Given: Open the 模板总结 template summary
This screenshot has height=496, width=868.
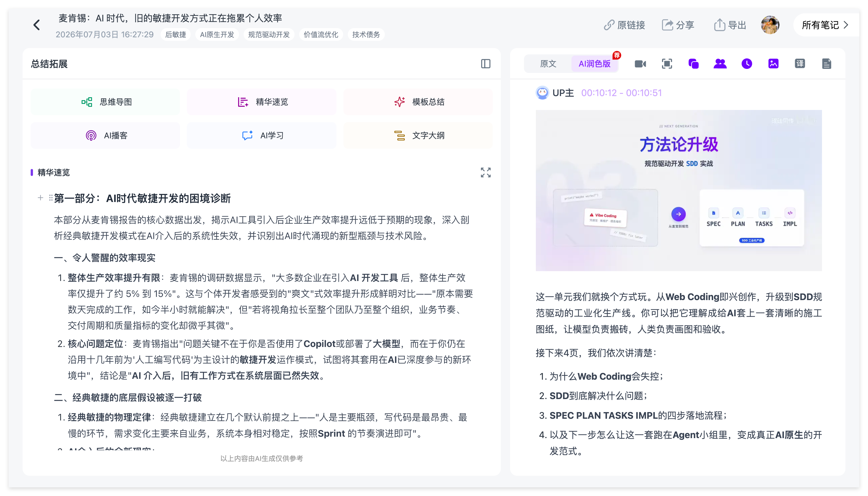Looking at the screenshot, I should [x=418, y=102].
